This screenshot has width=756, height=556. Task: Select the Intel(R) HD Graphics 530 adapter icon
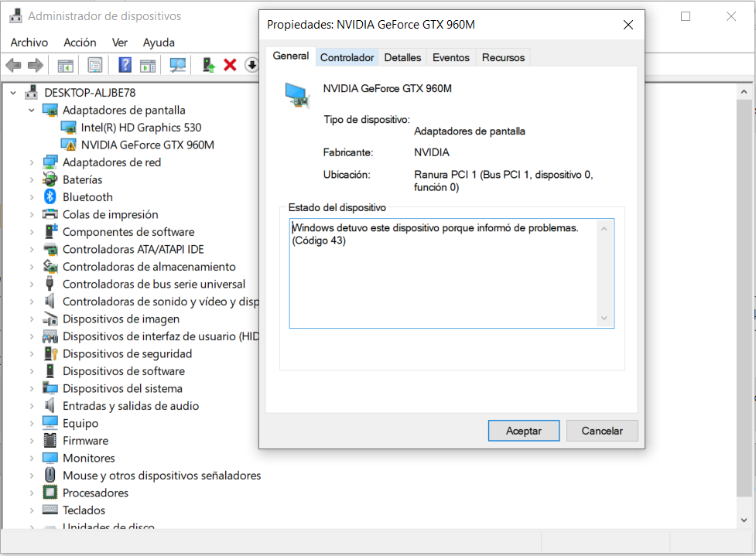(x=68, y=127)
